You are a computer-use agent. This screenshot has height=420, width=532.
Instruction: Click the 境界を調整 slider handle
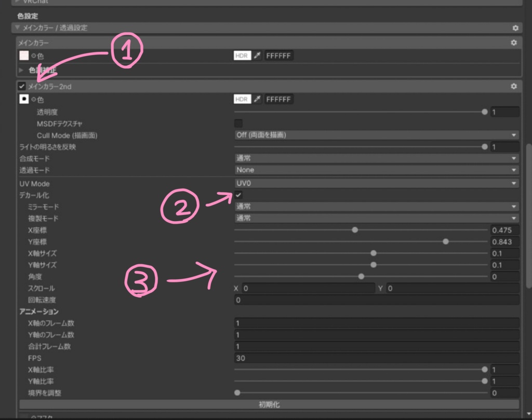(237, 392)
